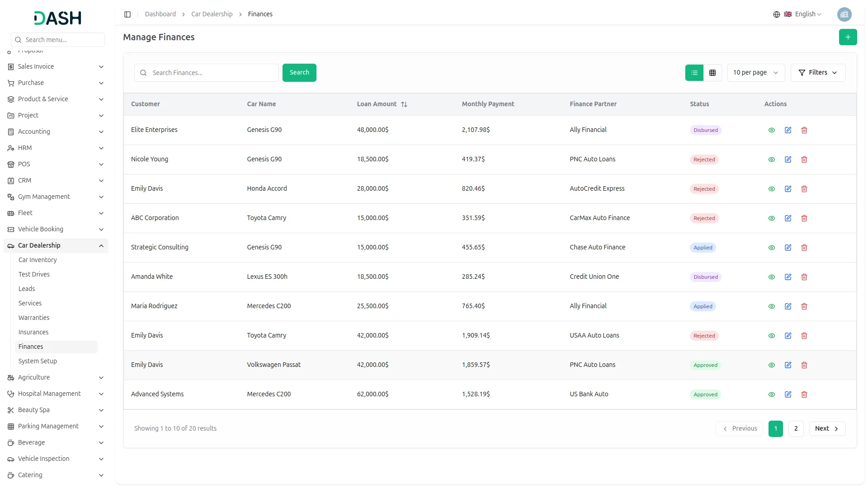The image size is (868, 488).
Task: Edit Amanda White finance entry
Action: click(x=788, y=277)
